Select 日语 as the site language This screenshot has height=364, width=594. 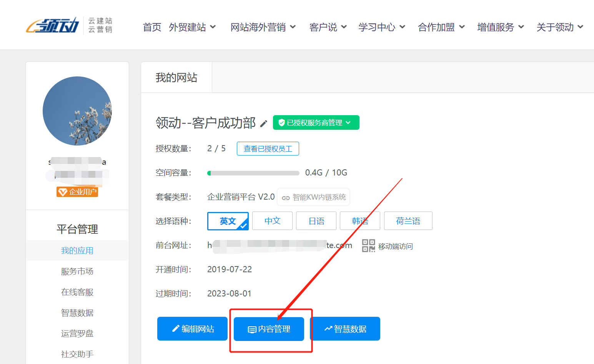(x=316, y=221)
